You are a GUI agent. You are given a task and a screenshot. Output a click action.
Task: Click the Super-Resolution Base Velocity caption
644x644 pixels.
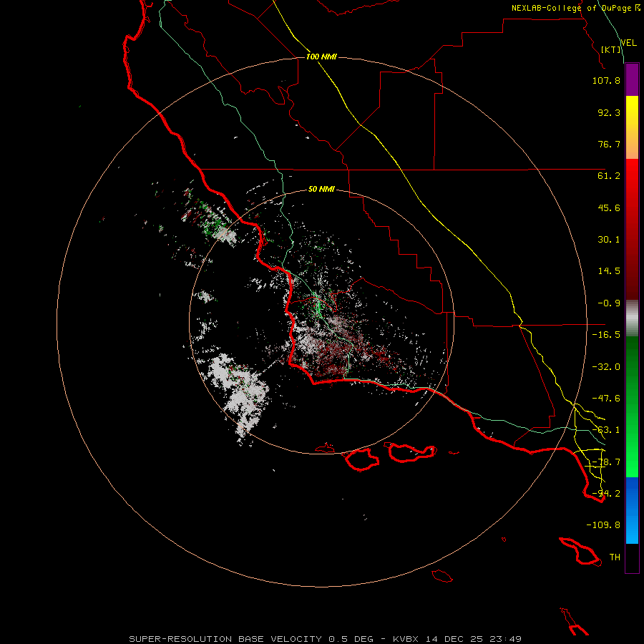[325, 639]
